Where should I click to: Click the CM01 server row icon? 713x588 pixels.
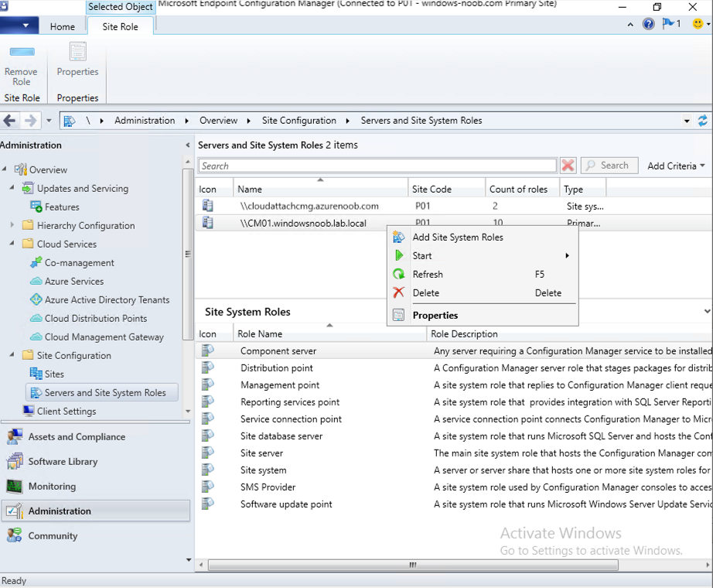[x=208, y=223]
